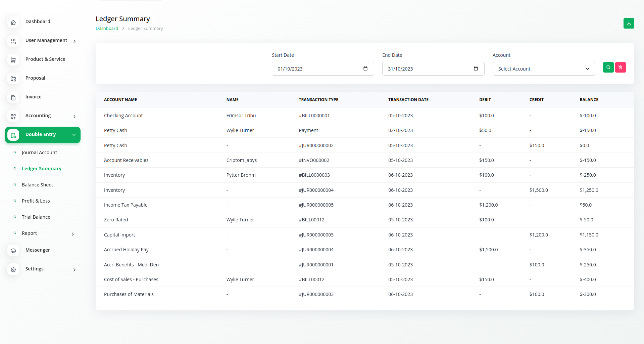Go to Trial Balance page
Viewport: 644px width, 344px height.
pos(36,217)
